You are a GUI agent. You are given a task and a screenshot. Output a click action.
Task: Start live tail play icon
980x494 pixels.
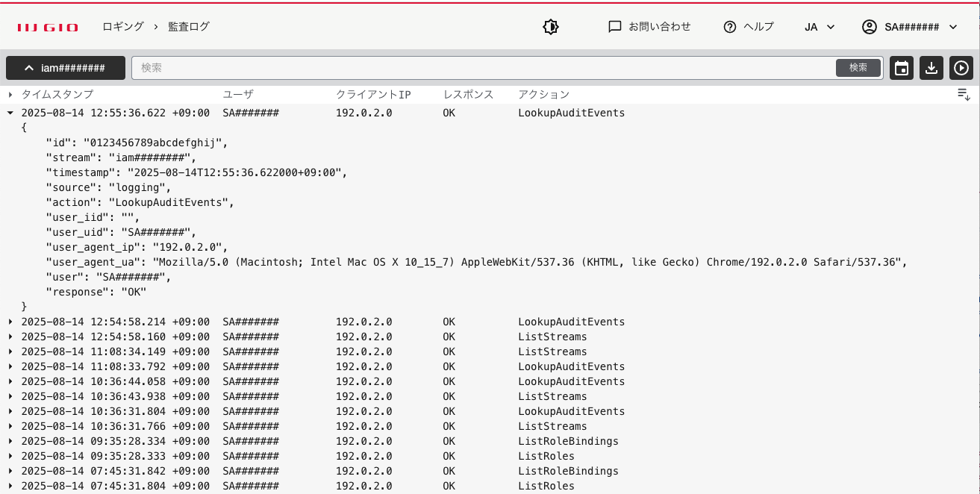[x=961, y=68]
